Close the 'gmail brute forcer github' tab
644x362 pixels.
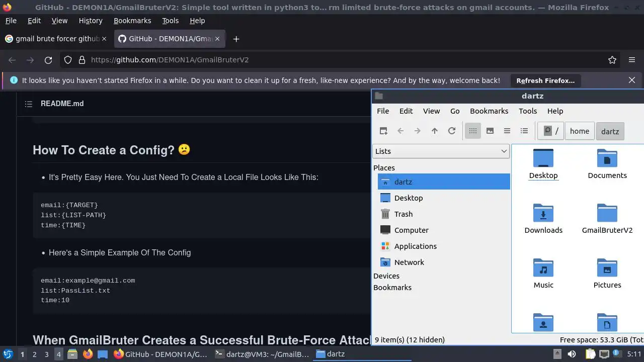(x=104, y=39)
